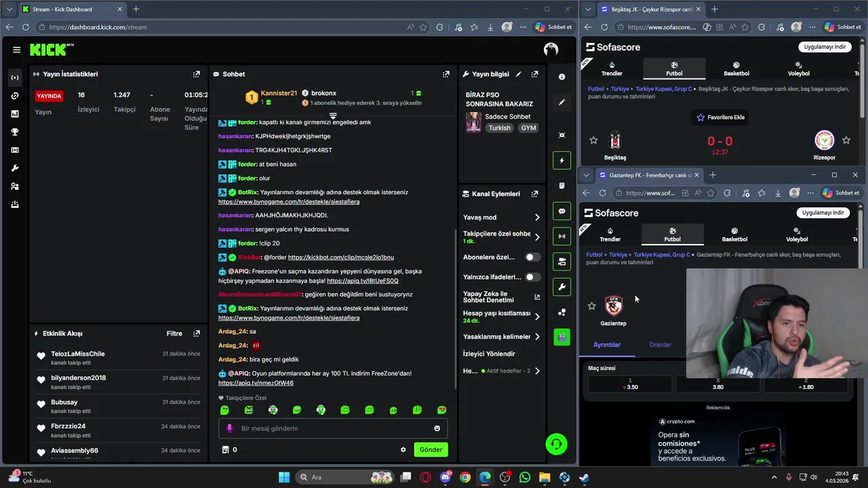Toggle the chat bubble widget in right rail

click(561, 211)
